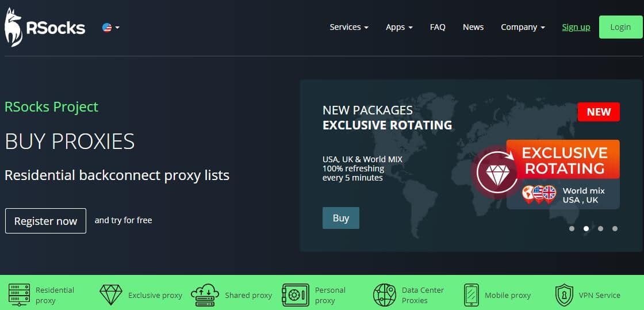This screenshot has width=644, height=310.
Task: Open the Mobile proxy text link
Action: [x=508, y=295]
